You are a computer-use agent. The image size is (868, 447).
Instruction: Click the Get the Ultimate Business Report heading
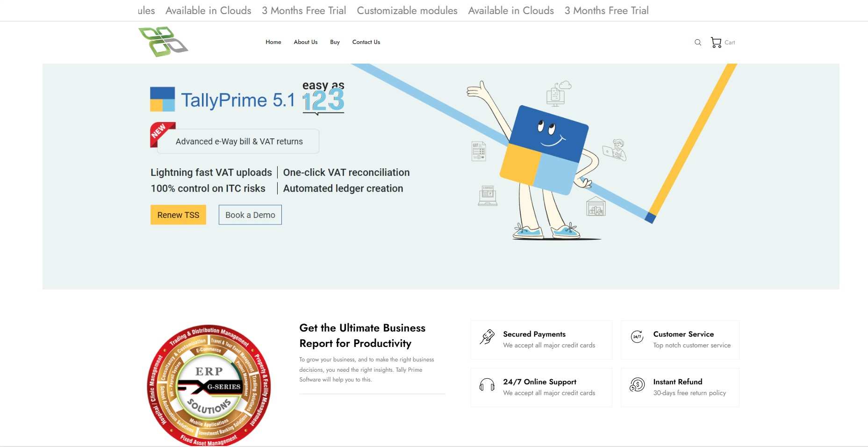coord(362,335)
